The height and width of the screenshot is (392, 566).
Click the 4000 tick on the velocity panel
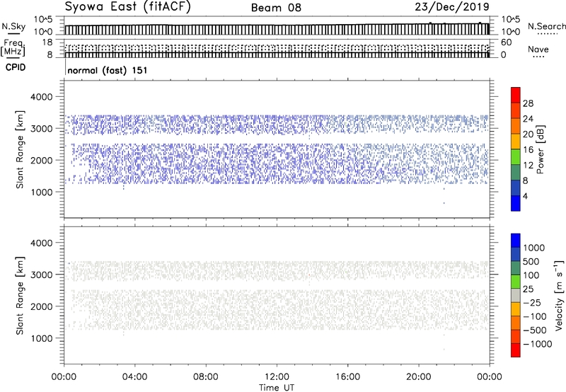[42, 243]
